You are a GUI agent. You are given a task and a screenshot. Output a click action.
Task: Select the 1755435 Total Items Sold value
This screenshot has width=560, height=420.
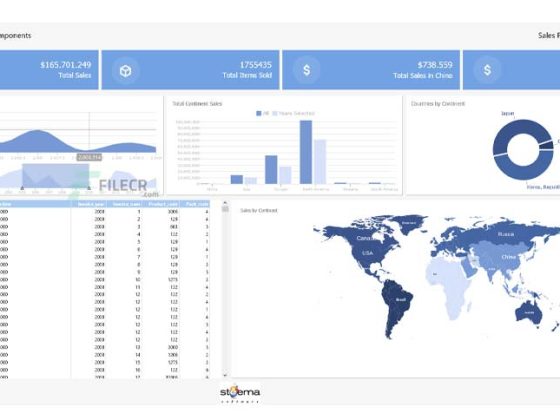[x=255, y=65]
